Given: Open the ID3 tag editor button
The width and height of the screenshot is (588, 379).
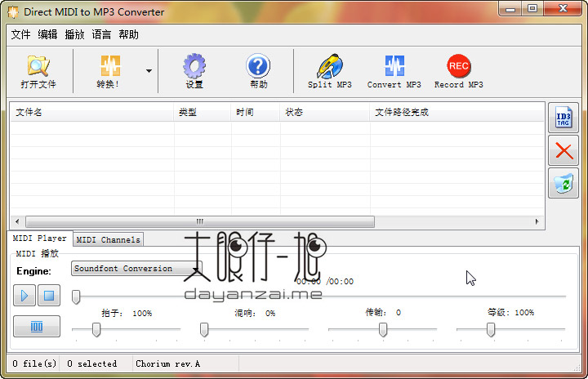Looking at the screenshot, I should (x=563, y=118).
